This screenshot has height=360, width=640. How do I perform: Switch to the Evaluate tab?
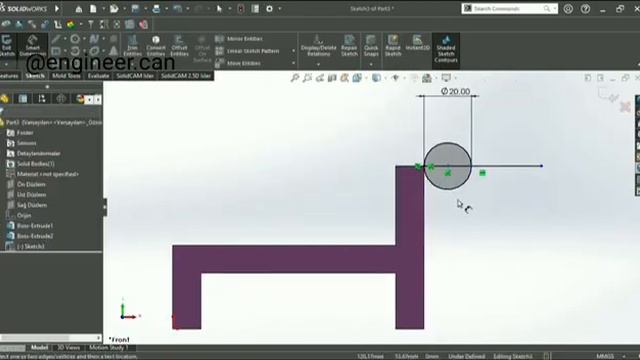(x=98, y=76)
